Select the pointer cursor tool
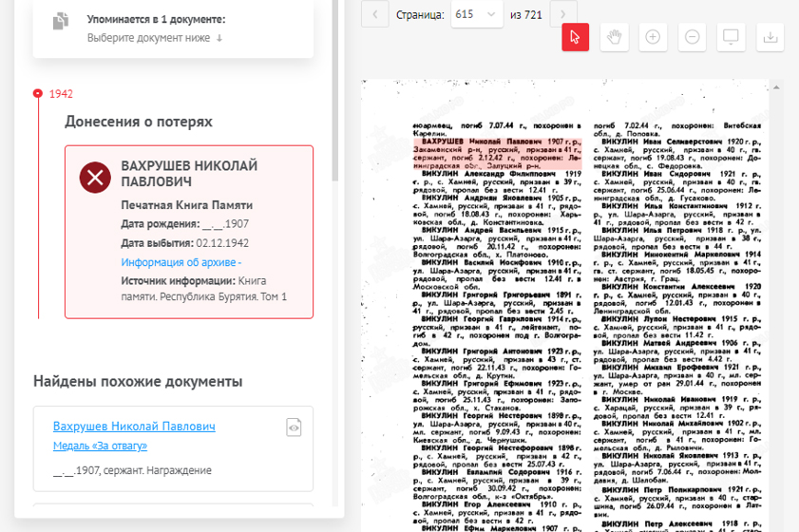Image resolution: width=799 pixels, height=532 pixels. click(576, 37)
